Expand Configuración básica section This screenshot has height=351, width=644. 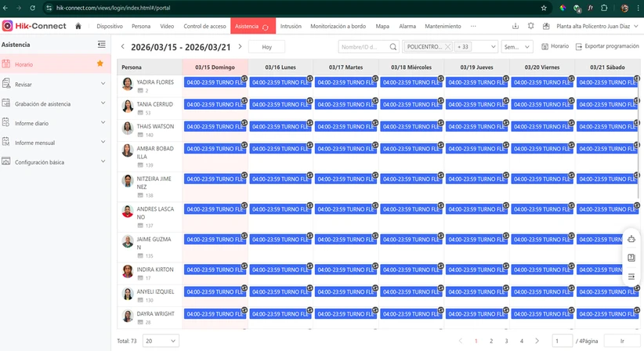click(x=103, y=161)
